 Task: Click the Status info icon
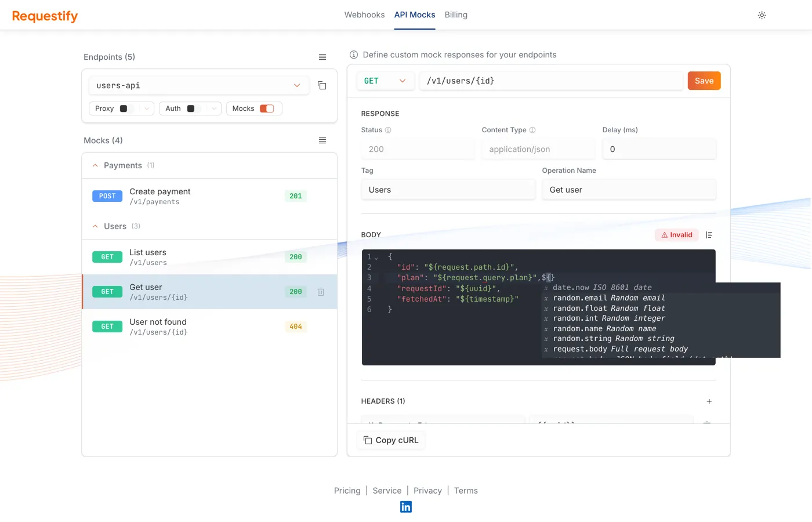(388, 130)
